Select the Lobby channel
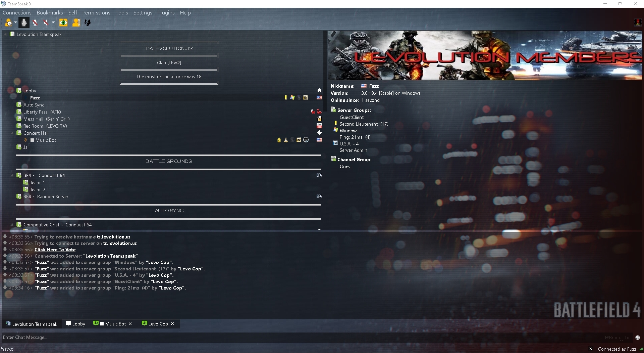This screenshot has width=644, height=353. pyautogui.click(x=30, y=91)
